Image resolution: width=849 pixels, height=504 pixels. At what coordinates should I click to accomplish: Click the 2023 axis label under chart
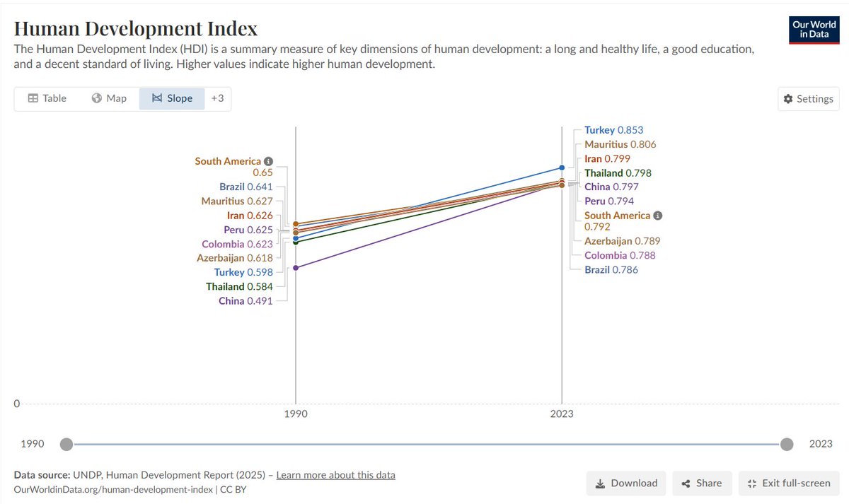(x=562, y=414)
